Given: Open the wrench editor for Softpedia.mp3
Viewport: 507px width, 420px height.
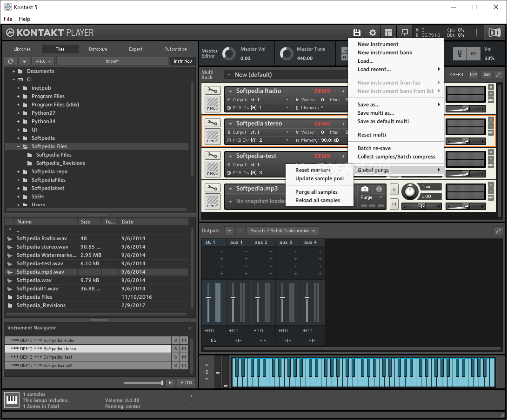Looking at the screenshot, I should pos(213,188).
